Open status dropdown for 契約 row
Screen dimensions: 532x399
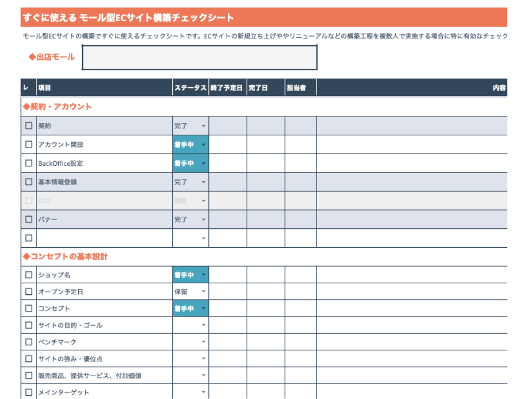pos(203,126)
